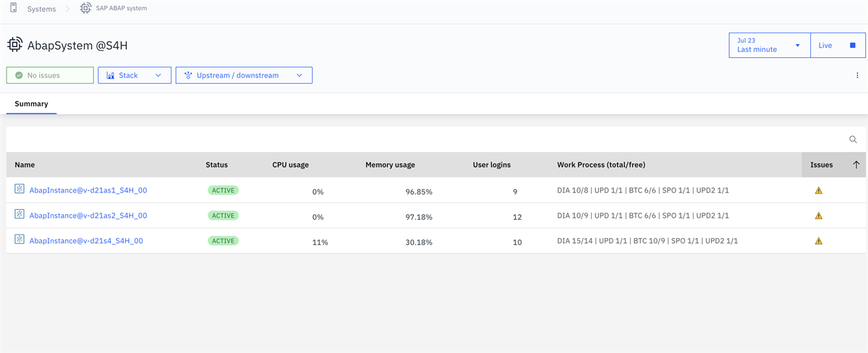Open Systems breadcrumb link
The image size is (868, 353).
(41, 9)
